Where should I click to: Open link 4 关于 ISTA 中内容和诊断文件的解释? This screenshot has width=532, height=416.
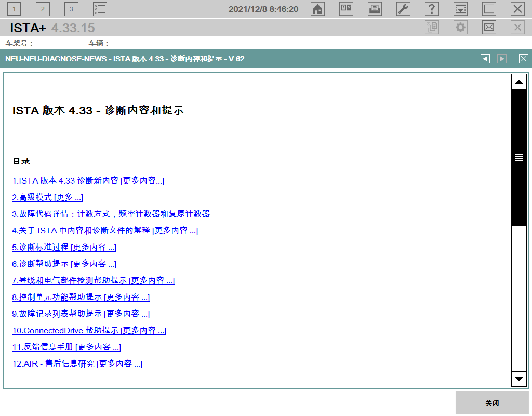tap(105, 230)
